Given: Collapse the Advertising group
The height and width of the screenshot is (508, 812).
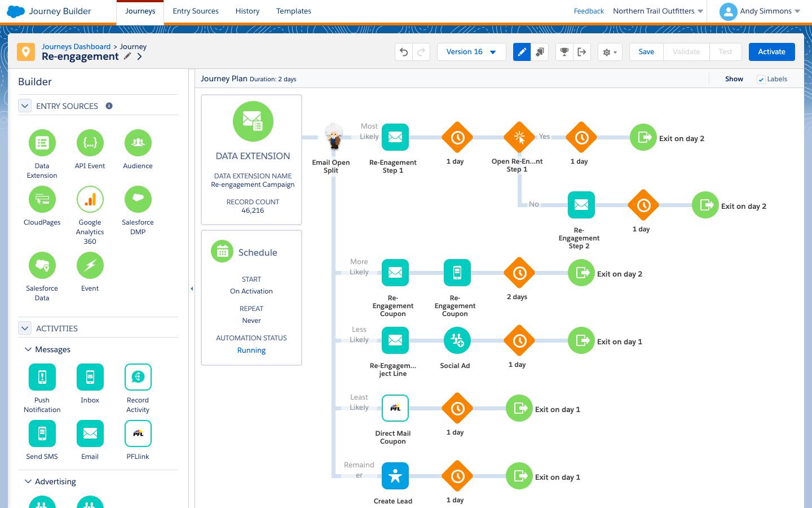Looking at the screenshot, I should click(x=28, y=481).
